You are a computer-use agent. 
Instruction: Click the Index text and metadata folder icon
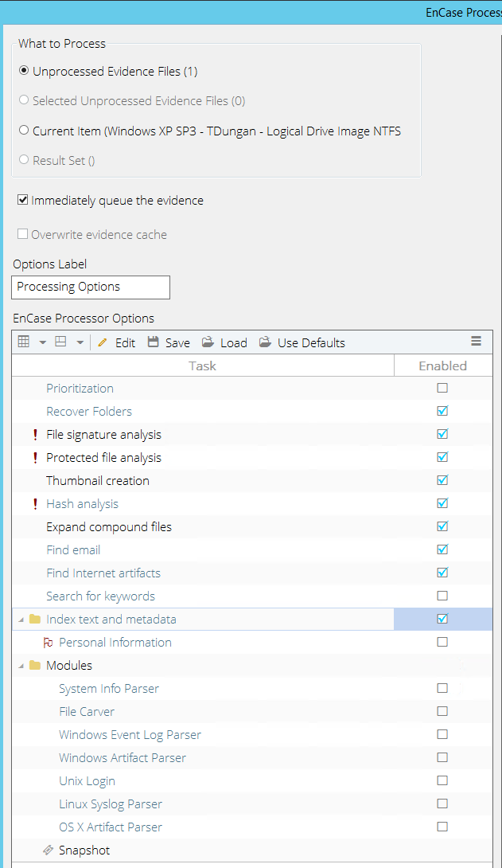click(35, 619)
